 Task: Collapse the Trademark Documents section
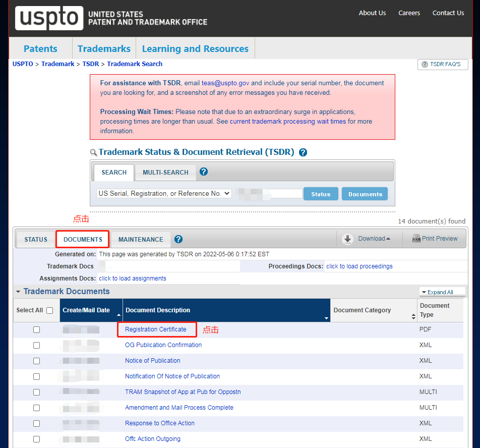point(18,292)
